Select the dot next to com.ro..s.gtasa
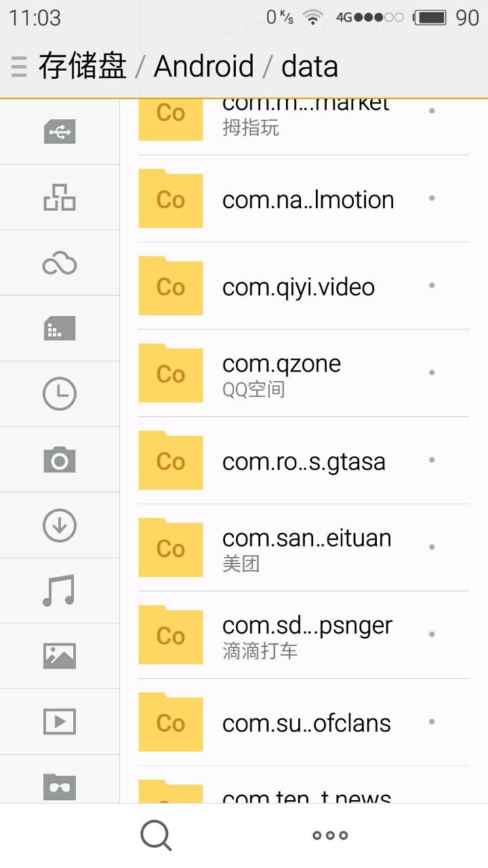Screen dimensions: 488x868 (x=432, y=460)
